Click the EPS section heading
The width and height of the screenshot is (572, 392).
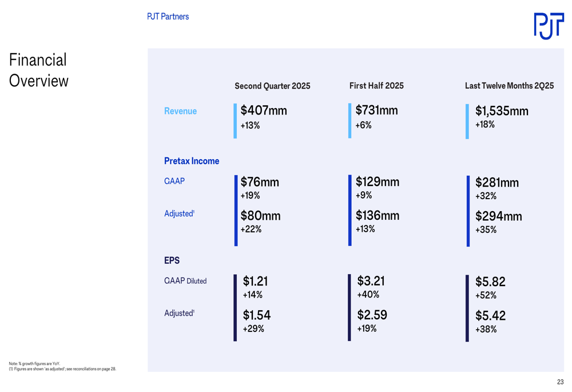[x=172, y=260]
